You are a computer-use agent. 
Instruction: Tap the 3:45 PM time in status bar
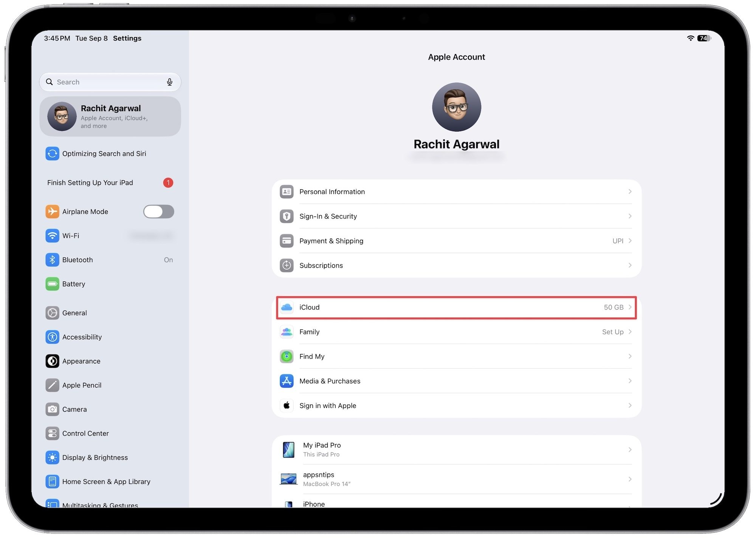pyautogui.click(x=57, y=38)
